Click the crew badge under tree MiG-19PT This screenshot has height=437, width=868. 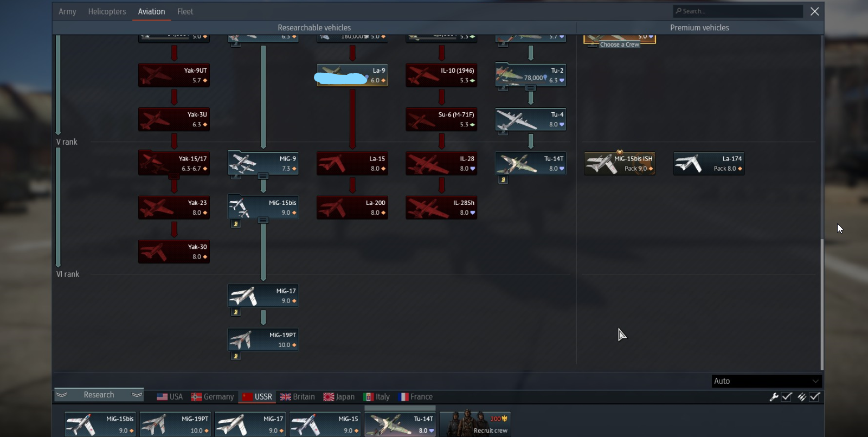(236, 356)
